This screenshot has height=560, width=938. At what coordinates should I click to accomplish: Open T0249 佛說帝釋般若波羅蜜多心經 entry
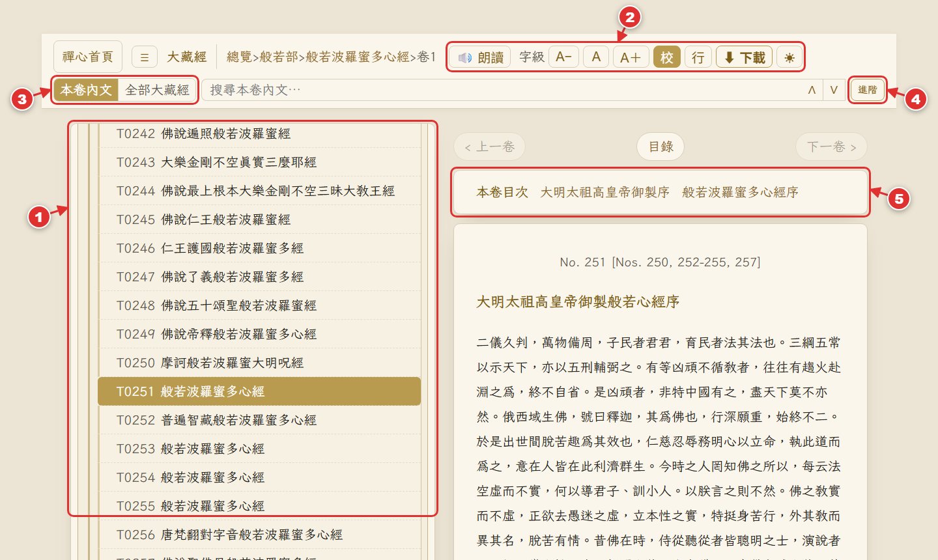pos(259,334)
